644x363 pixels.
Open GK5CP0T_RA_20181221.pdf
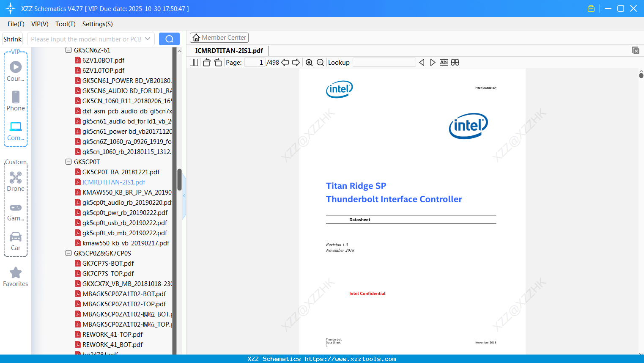(x=121, y=172)
